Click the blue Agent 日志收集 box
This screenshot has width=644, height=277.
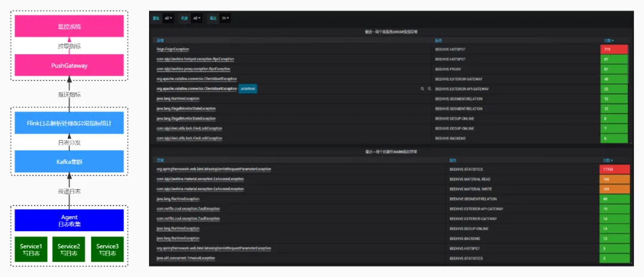[69, 220]
